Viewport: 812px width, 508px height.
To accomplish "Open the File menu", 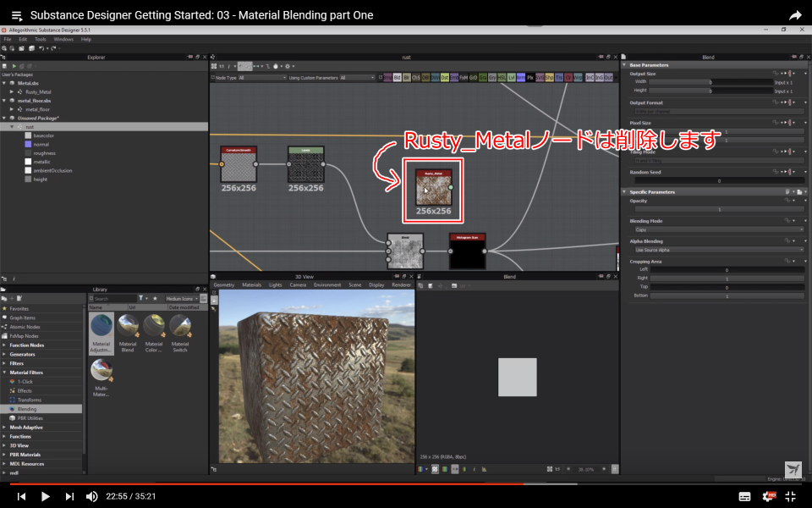I will coord(8,40).
